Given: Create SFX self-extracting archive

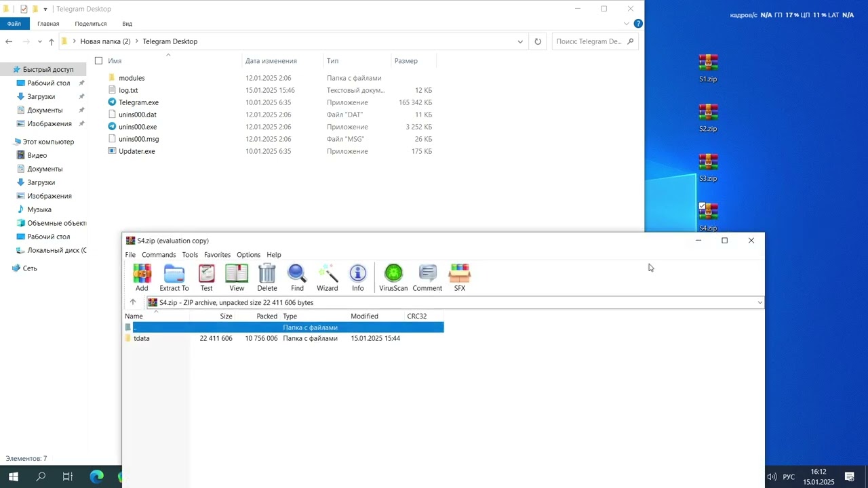Looking at the screenshot, I should (x=460, y=278).
